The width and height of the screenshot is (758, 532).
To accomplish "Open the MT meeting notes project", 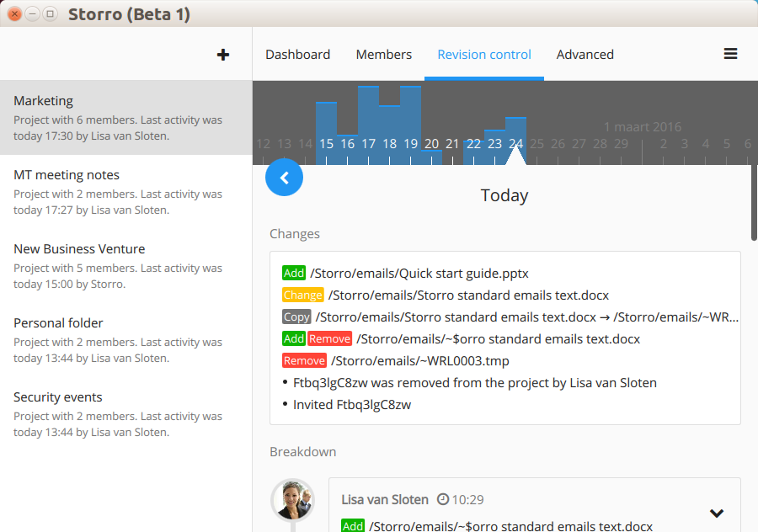I will (x=126, y=192).
